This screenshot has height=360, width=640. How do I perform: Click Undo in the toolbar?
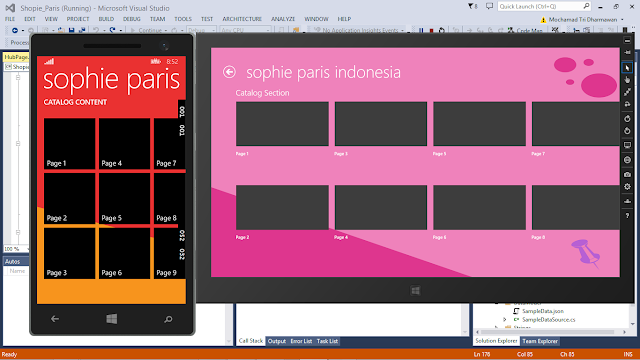[x=96, y=30]
